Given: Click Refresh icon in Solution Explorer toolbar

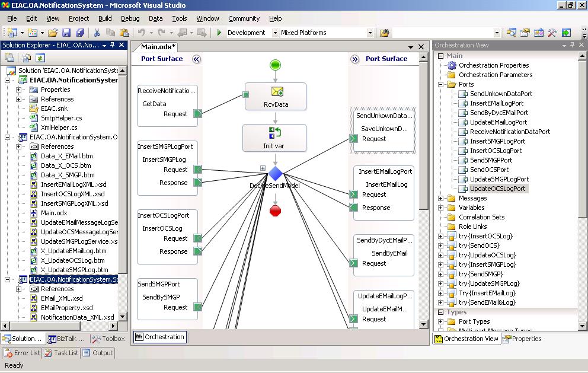Looking at the screenshot, I should (x=40, y=58).
